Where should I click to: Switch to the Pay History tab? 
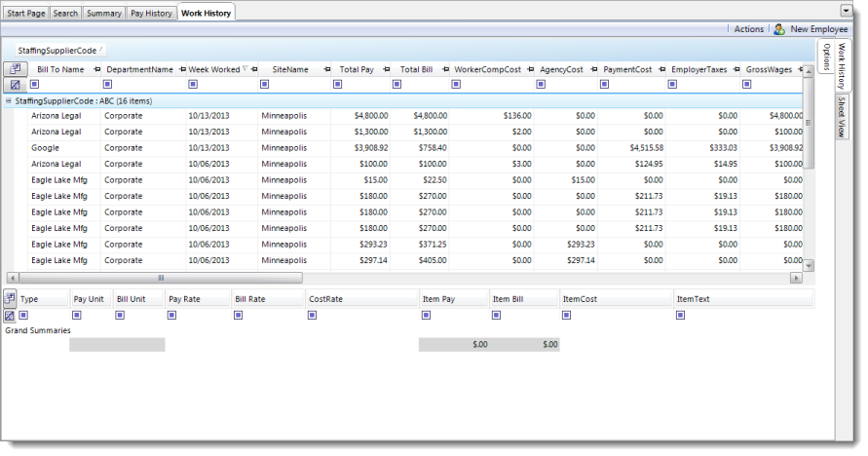pyautogui.click(x=151, y=14)
